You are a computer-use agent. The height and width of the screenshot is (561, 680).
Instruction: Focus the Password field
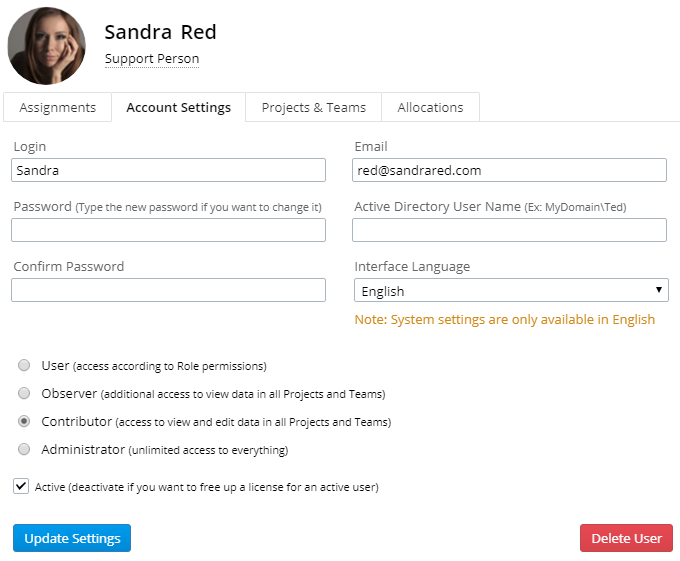point(168,230)
